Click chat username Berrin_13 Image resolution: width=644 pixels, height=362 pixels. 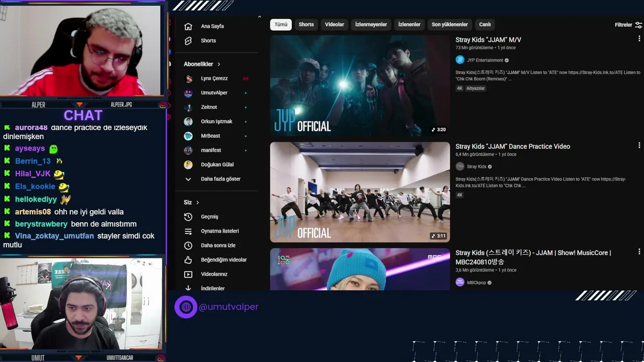33,161
